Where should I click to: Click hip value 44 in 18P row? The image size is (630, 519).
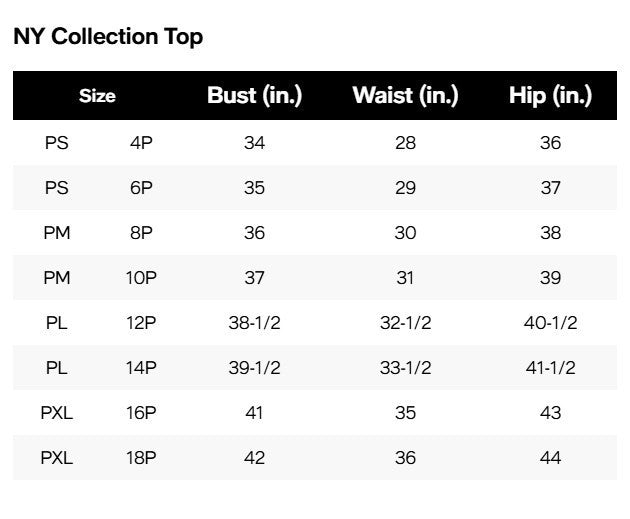tap(550, 458)
